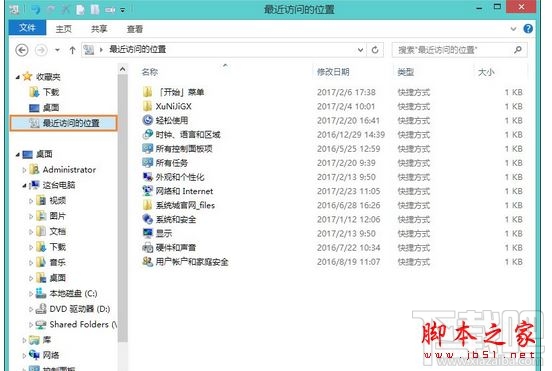
Task: Refresh the current folder view
Action: point(375,50)
